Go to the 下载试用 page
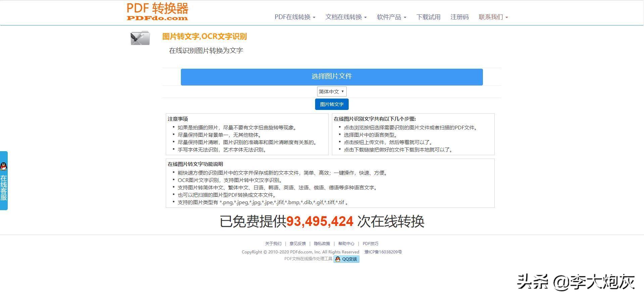 [428, 17]
